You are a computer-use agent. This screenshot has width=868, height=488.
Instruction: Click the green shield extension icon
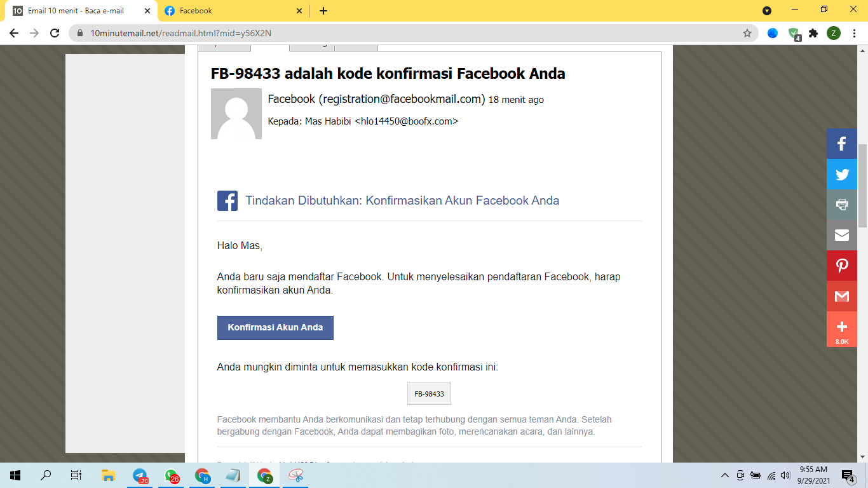tap(794, 34)
